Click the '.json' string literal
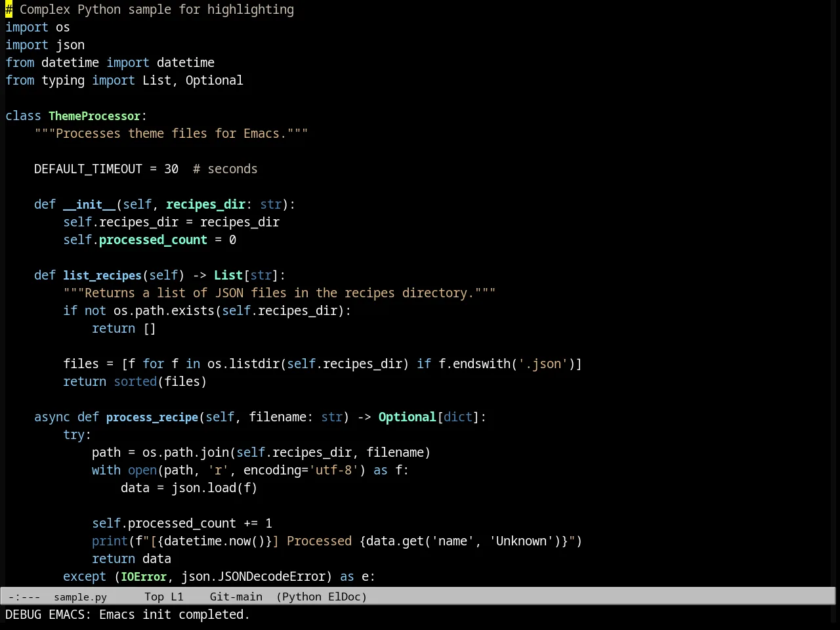The height and width of the screenshot is (630, 840). point(543,364)
